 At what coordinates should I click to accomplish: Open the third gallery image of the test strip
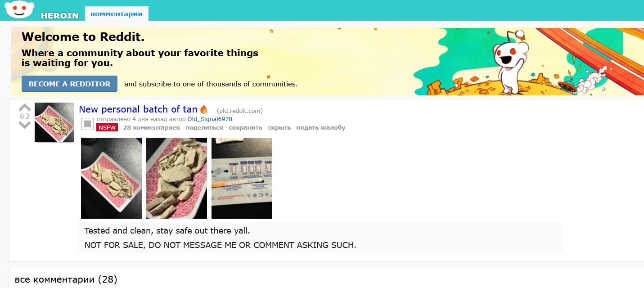242,178
